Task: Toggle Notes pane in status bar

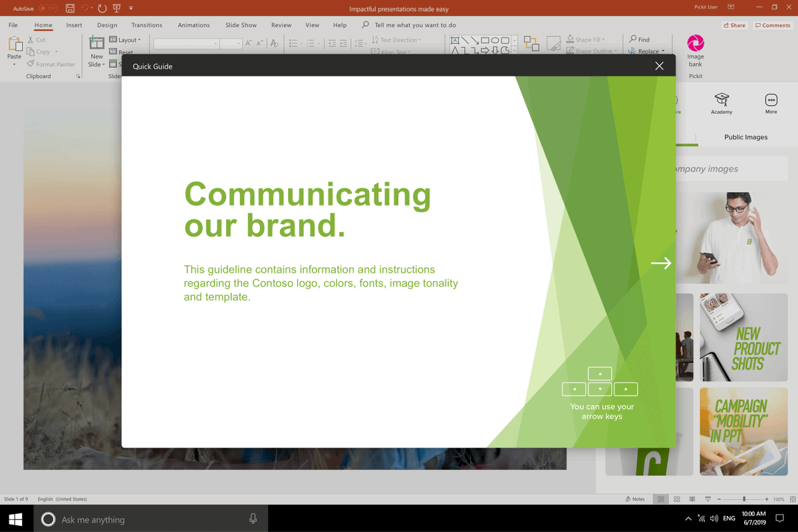Action: (636, 499)
